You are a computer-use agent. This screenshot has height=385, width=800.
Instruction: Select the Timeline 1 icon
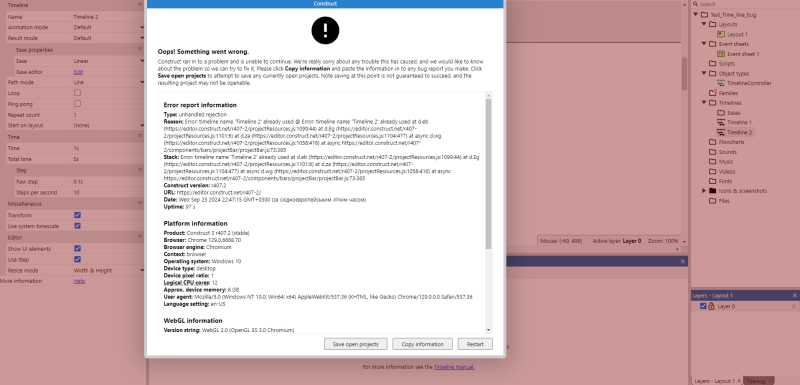point(721,122)
